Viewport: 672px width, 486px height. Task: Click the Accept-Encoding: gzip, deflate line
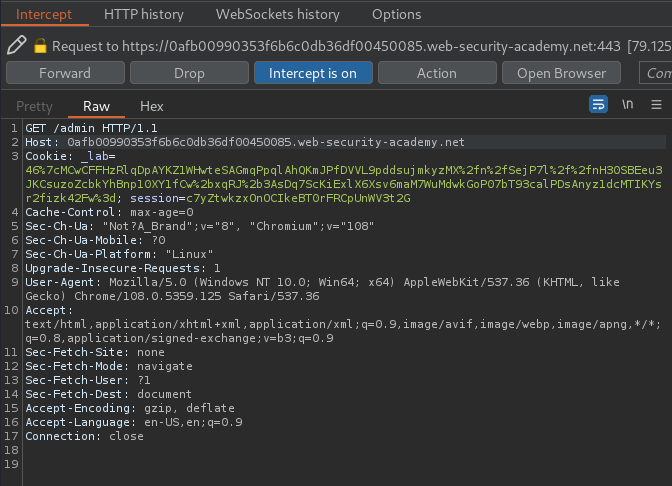click(130, 408)
